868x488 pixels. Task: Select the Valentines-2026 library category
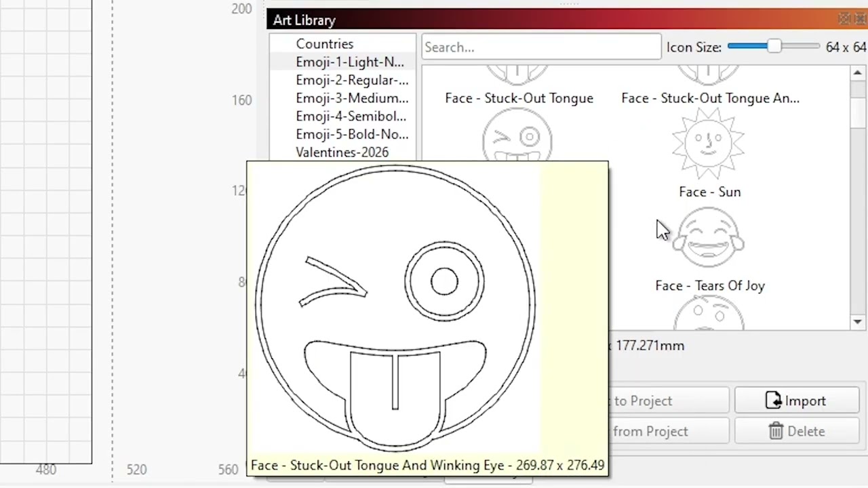coord(342,152)
